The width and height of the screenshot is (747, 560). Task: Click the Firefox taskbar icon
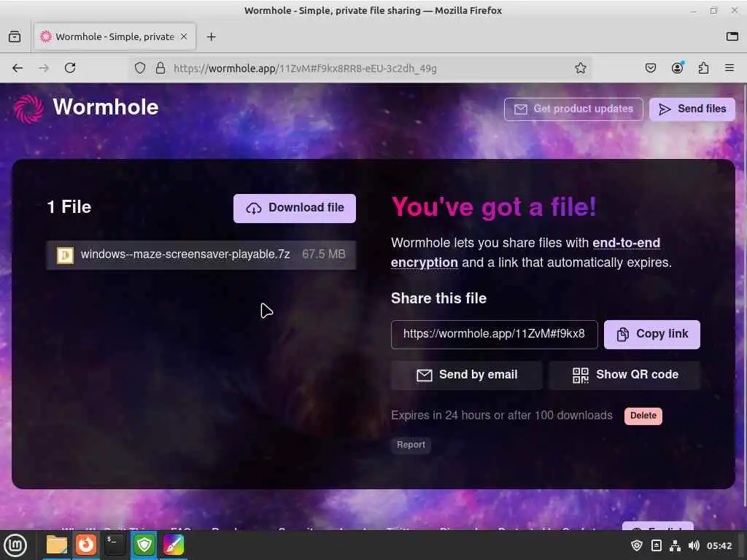86,545
